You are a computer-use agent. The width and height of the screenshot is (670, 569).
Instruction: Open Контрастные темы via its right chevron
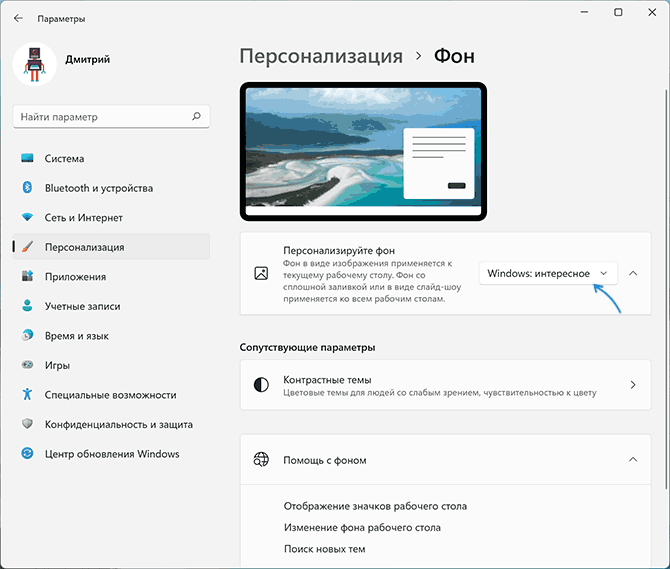(x=633, y=385)
